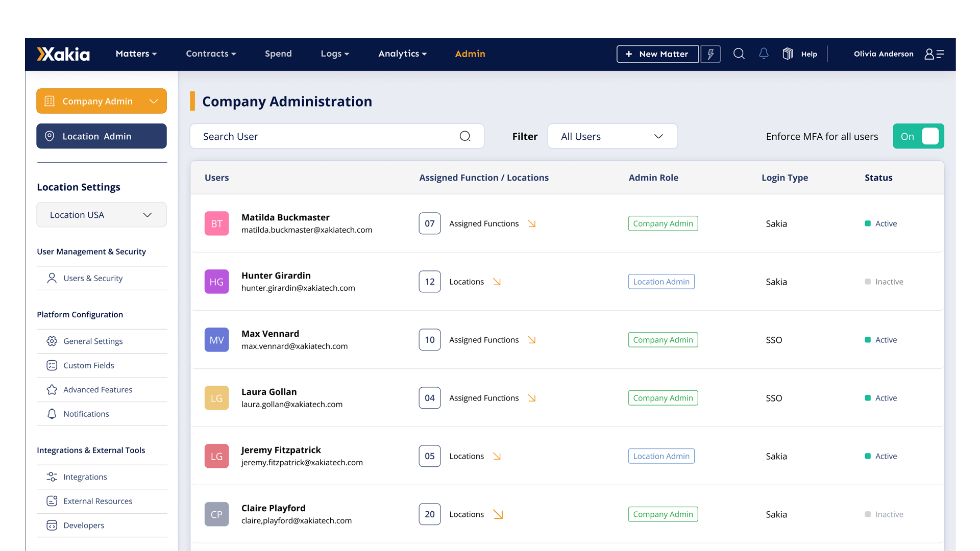The width and height of the screenshot is (980, 551).
Task: Open Hunter Girardin's locations arrow
Action: pos(497,282)
